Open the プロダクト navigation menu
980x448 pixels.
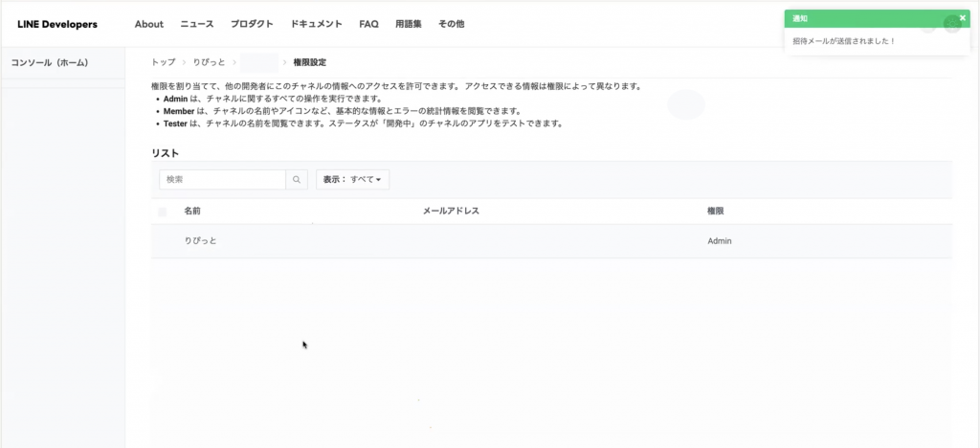point(252,24)
